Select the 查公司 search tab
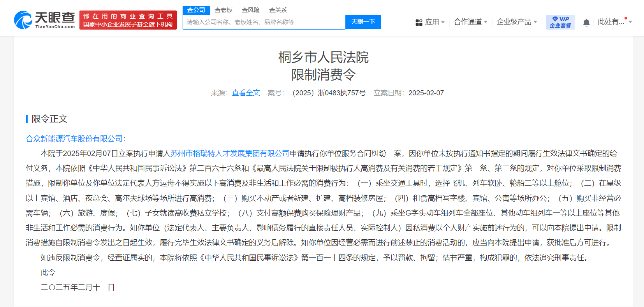This screenshot has height=307, width=644. click(x=196, y=10)
